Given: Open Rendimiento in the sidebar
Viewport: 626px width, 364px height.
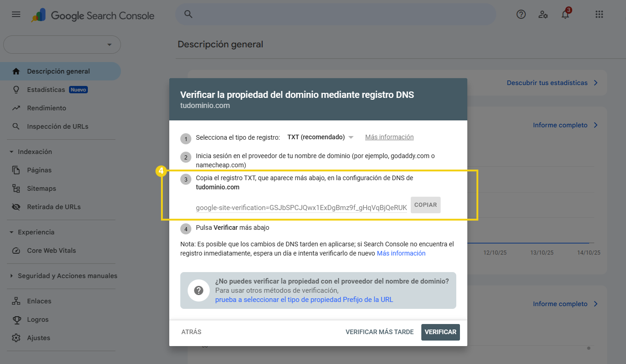Looking at the screenshot, I should coord(46,108).
